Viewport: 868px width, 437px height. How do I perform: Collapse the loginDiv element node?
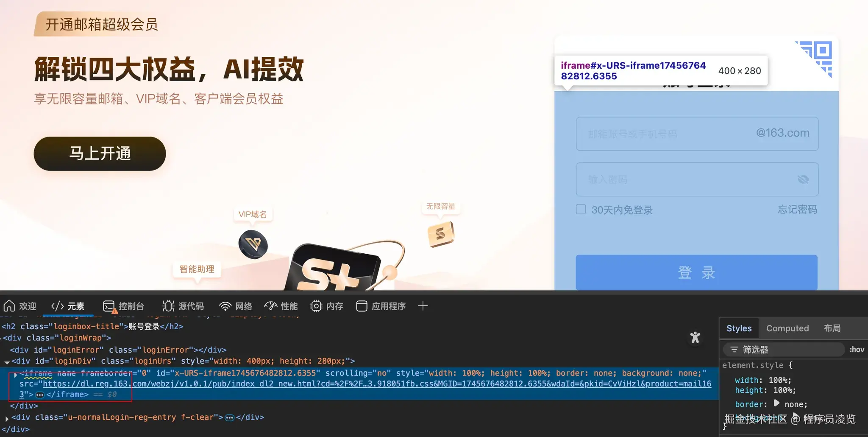pyautogui.click(x=7, y=362)
